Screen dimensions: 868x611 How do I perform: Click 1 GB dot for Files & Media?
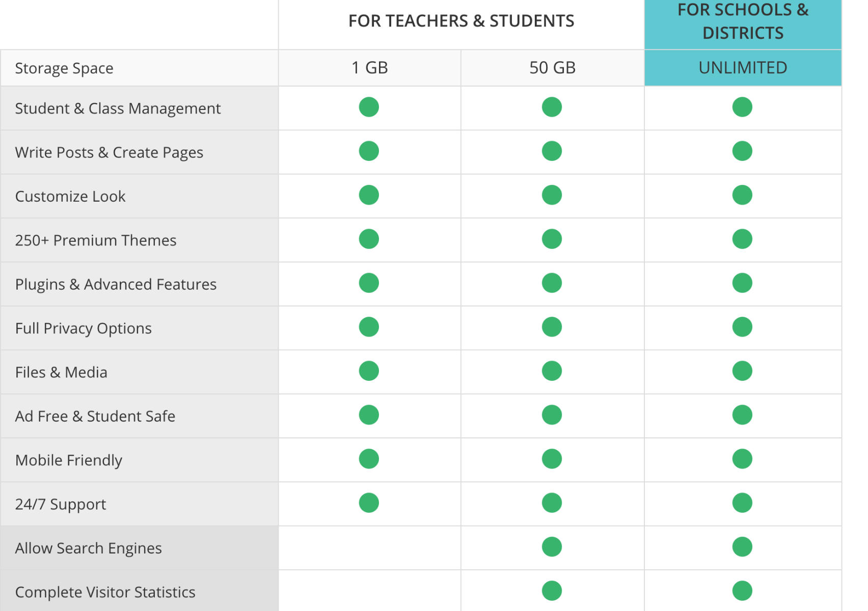(x=369, y=371)
